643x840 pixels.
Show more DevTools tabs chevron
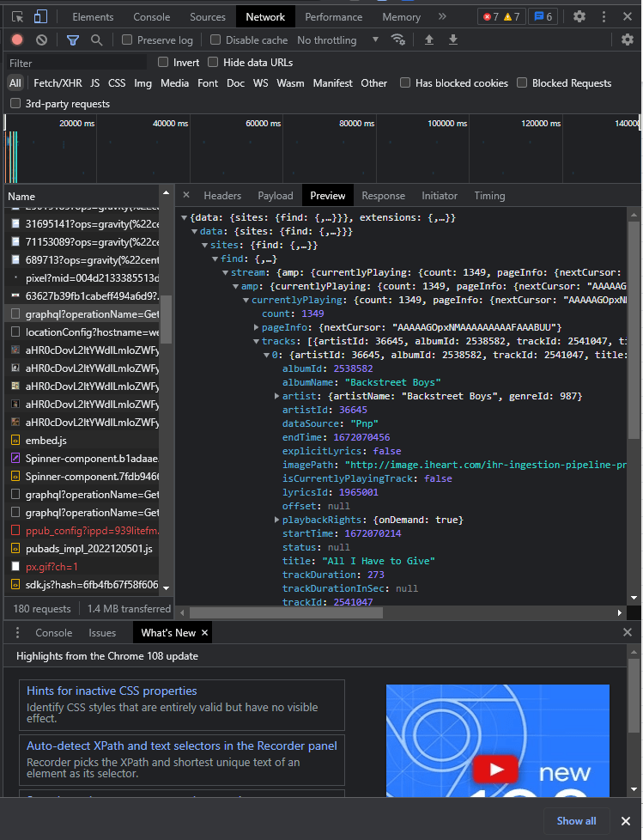(x=442, y=16)
